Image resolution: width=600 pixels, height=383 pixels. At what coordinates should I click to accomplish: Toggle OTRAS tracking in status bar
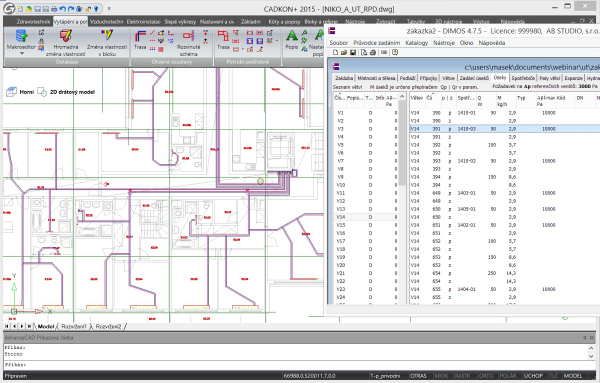pyautogui.click(x=419, y=376)
